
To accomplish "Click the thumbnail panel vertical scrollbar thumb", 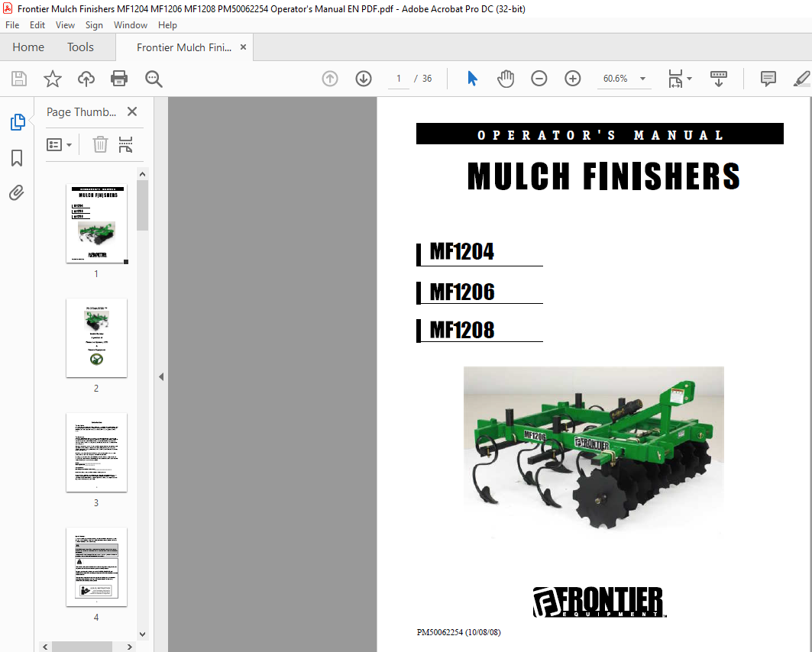I will 142,205.
